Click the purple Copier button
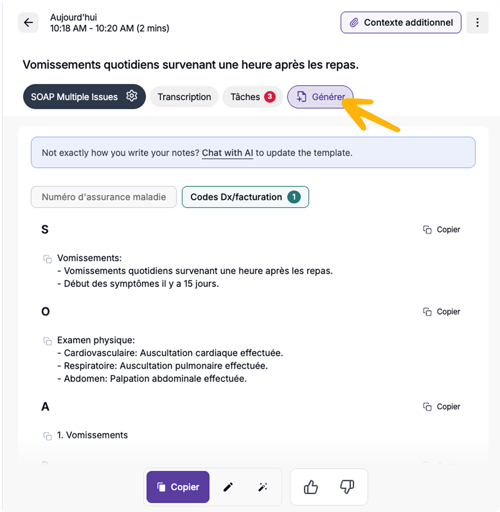Viewport: 500px width, 512px height. point(178,487)
